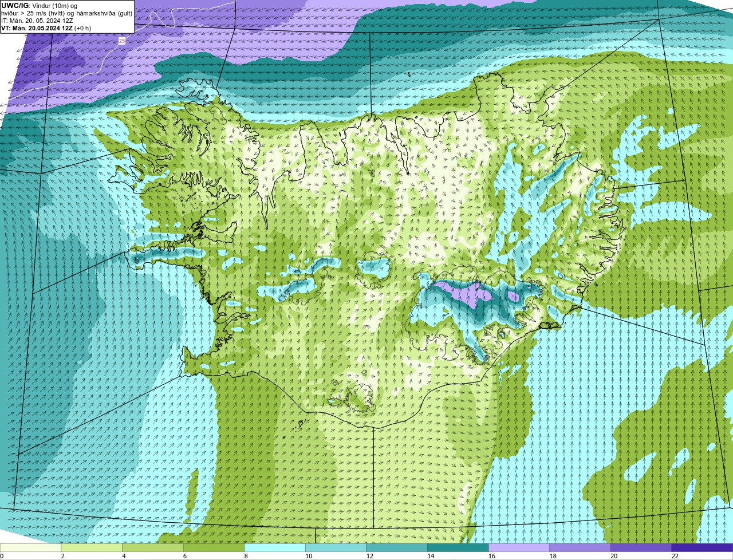Click the 4–6 m/s green legend swatch
The image size is (733, 560).
coord(152,547)
